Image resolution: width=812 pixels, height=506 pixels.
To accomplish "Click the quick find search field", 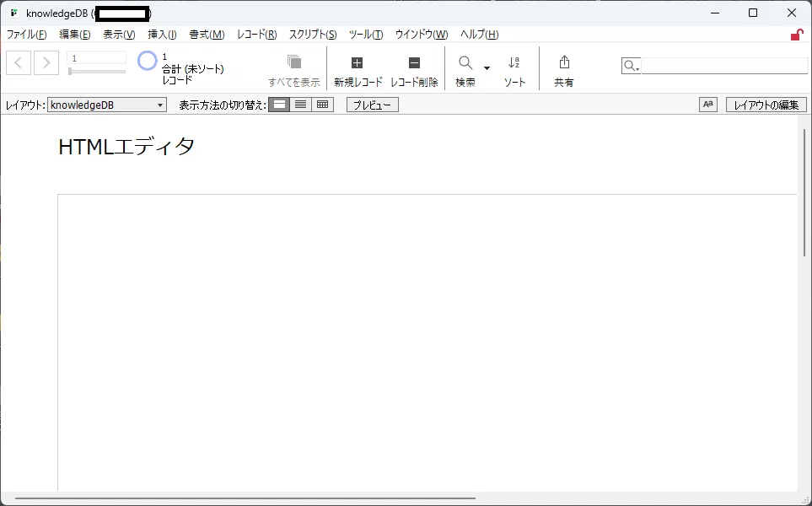I will click(724, 66).
